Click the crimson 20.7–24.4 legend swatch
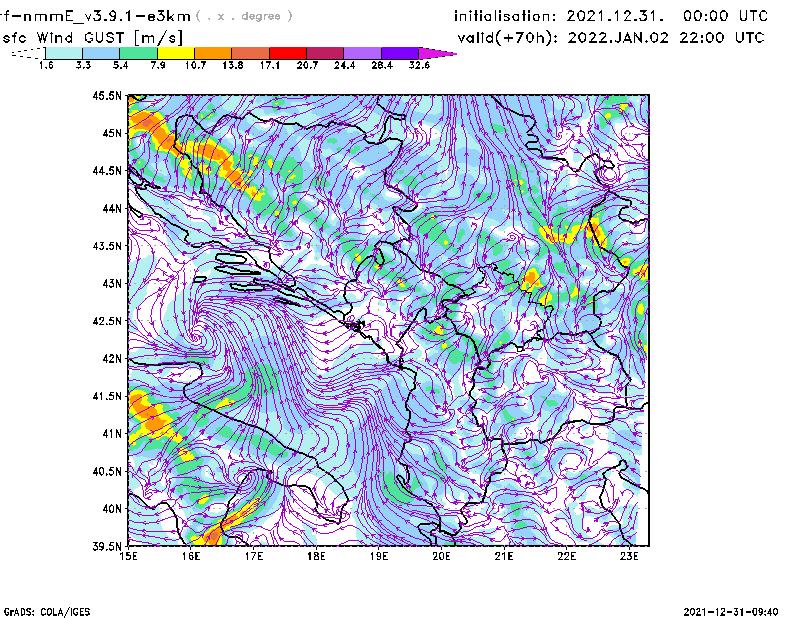This screenshot has width=800, height=618. tap(325, 53)
